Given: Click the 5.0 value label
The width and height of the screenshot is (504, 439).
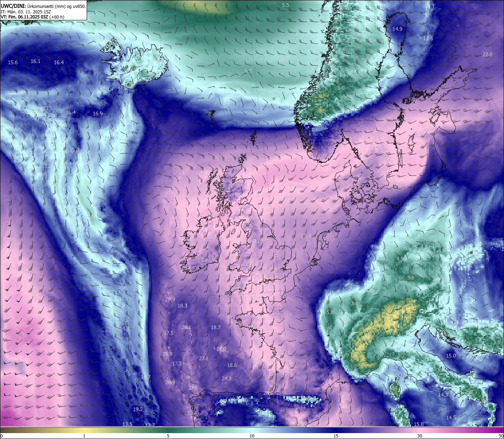Looking at the screenshot, I should (x=330, y=313).
